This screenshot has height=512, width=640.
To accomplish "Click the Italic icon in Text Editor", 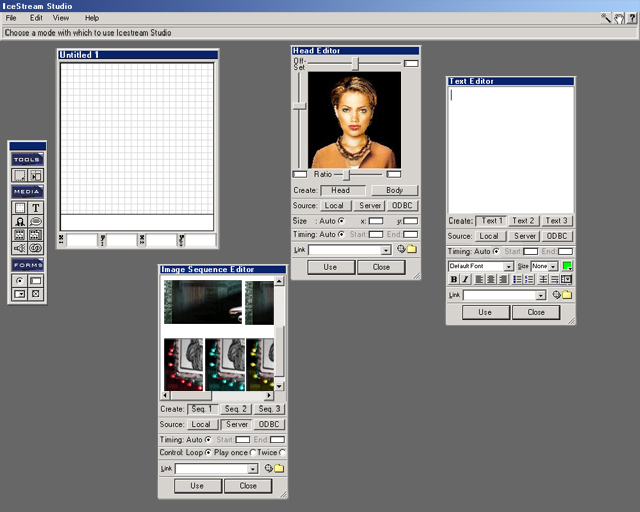I will 465,280.
